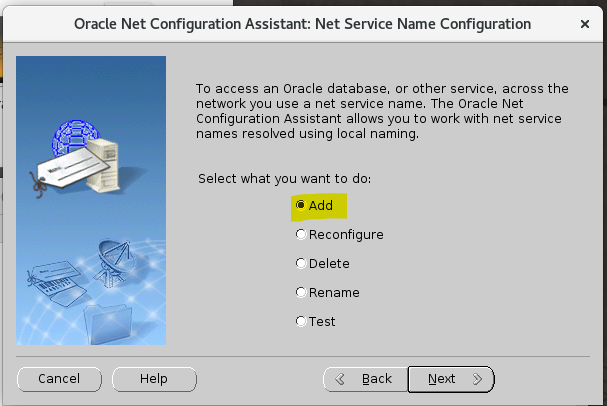607x406 pixels.
Task: Select the Test option
Action: tap(316, 322)
